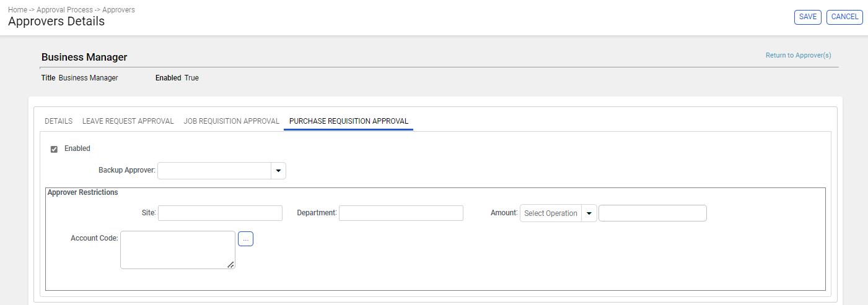This screenshot has height=305, width=868.
Task: Expand the Backup Approver dropdown arrow
Action: (278, 171)
